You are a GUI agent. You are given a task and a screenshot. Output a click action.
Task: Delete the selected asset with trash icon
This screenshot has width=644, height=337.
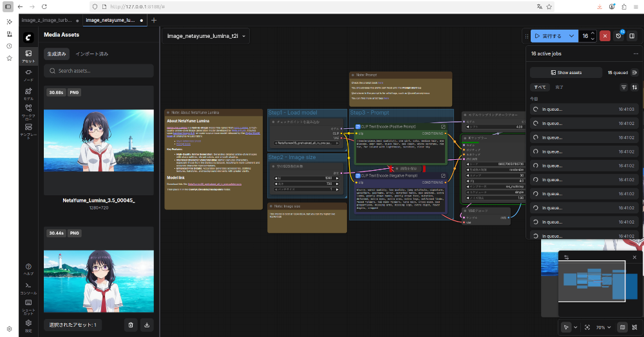(131, 325)
